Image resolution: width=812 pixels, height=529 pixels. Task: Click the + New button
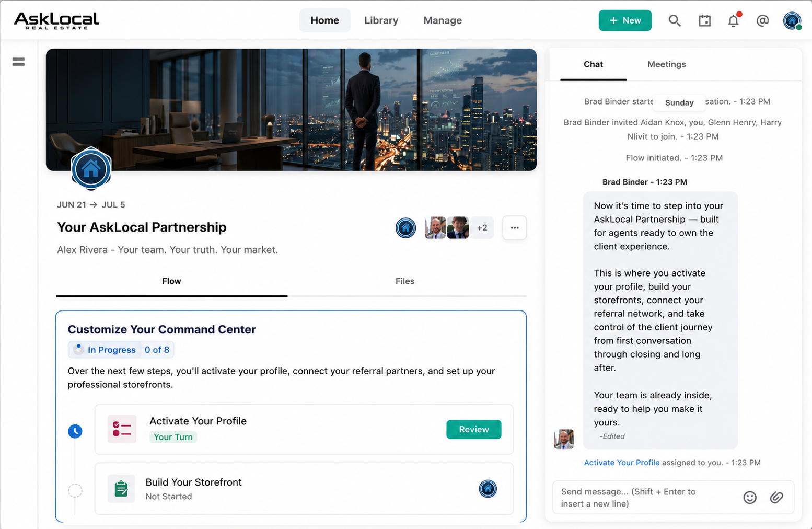pos(625,20)
